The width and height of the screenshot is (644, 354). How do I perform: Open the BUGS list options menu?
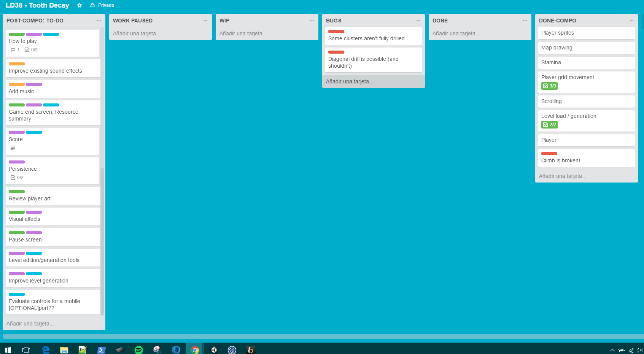tap(418, 21)
